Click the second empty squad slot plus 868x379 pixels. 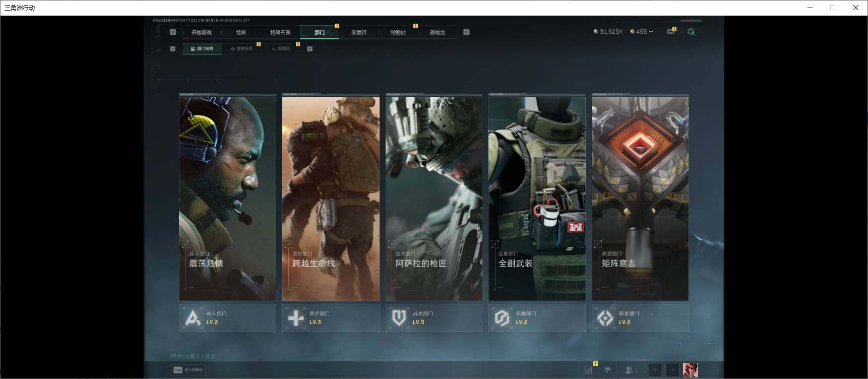point(672,370)
